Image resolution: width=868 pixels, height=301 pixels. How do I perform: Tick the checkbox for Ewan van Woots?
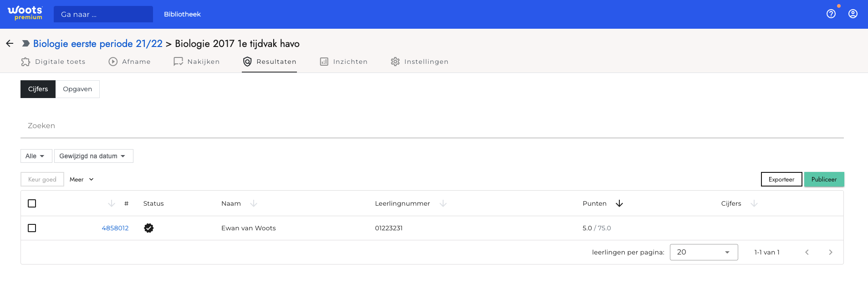(x=32, y=228)
